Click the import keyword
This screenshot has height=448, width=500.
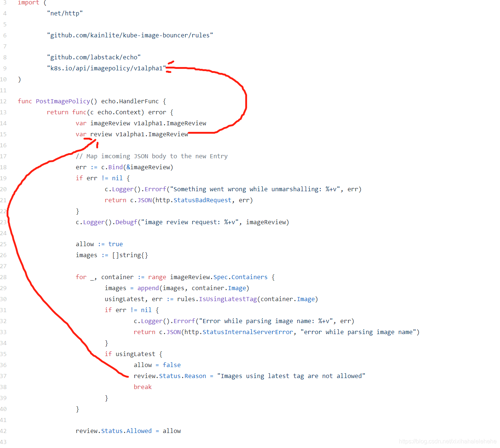click(x=29, y=3)
